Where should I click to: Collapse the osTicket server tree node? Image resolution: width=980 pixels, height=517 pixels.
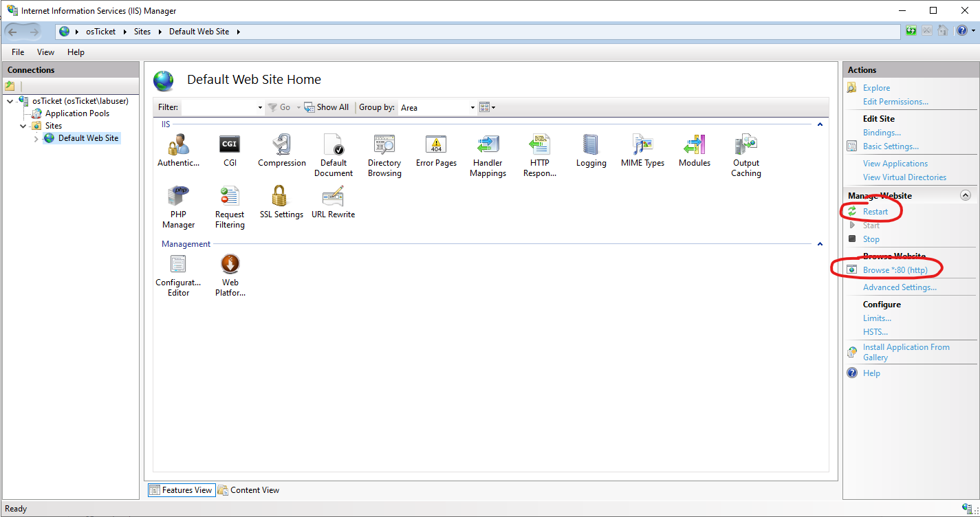coord(10,101)
